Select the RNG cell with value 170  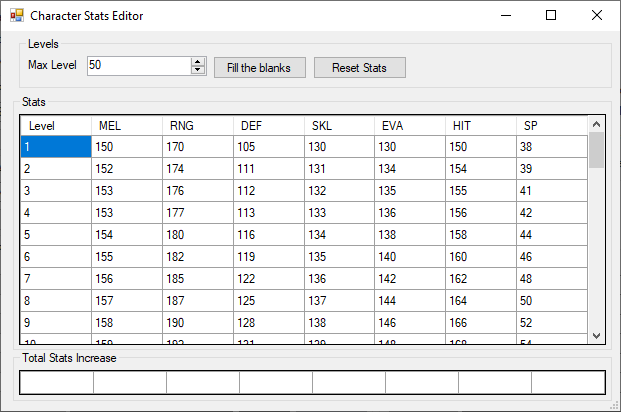(198, 147)
